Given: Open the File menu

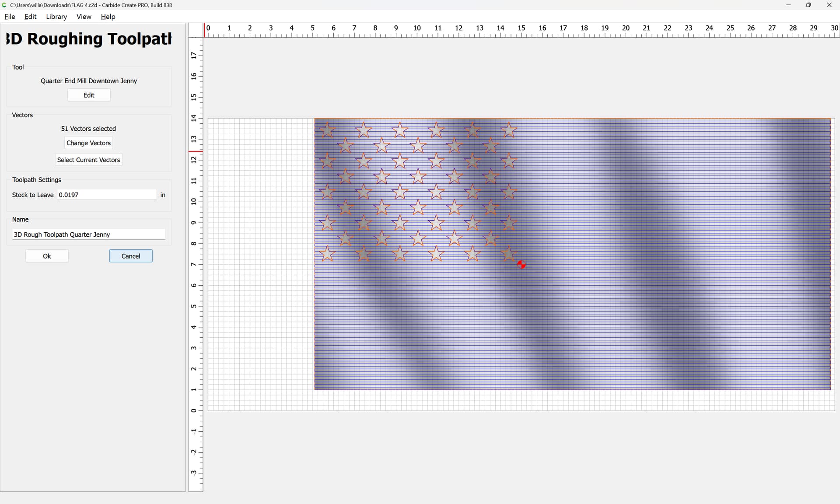Looking at the screenshot, I should [10, 17].
